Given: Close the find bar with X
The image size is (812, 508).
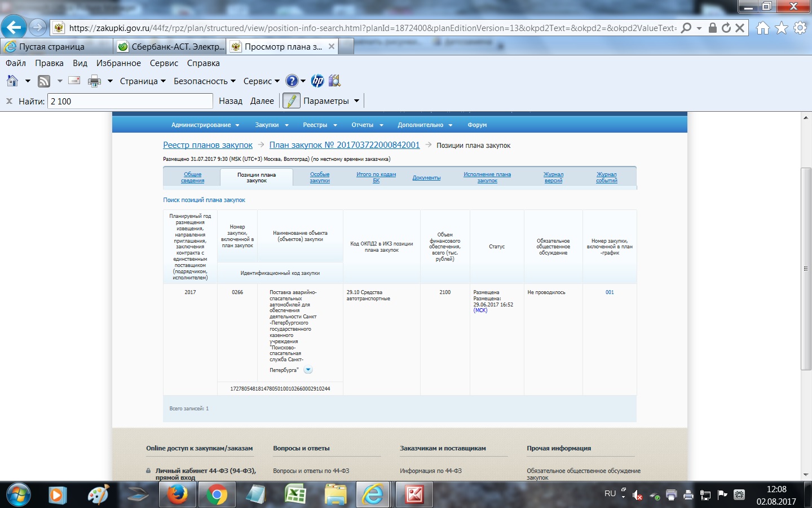Looking at the screenshot, I should coord(9,101).
